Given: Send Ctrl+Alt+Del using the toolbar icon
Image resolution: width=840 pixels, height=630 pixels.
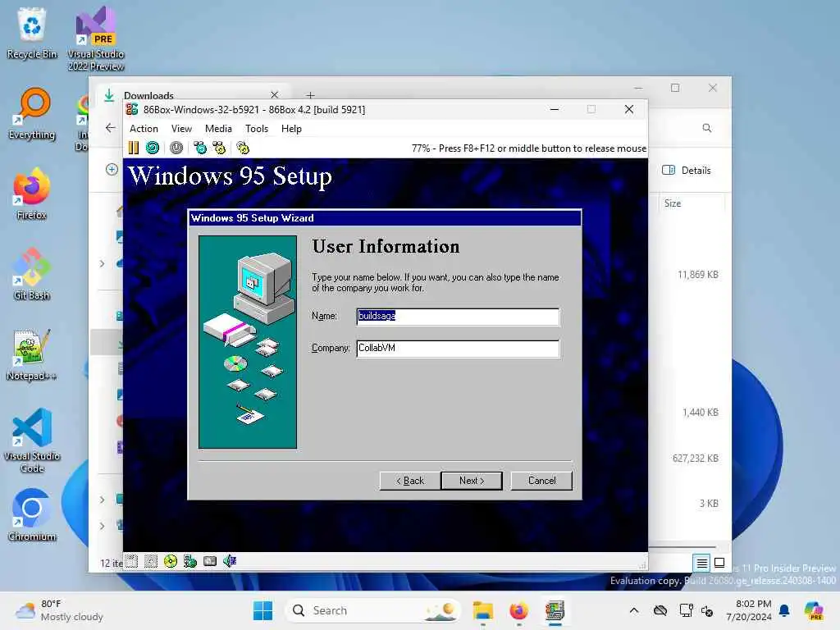Looking at the screenshot, I should pos(200,148).
